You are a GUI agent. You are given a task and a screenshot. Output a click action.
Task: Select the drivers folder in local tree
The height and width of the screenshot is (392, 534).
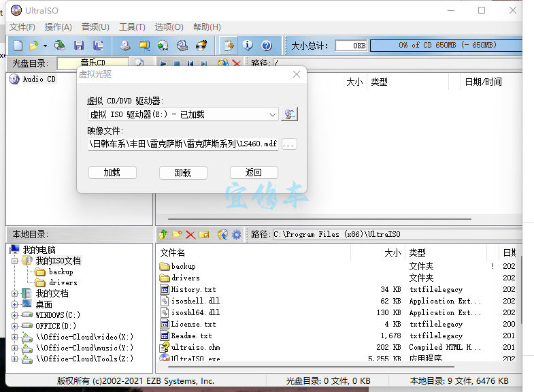[63, 282]
